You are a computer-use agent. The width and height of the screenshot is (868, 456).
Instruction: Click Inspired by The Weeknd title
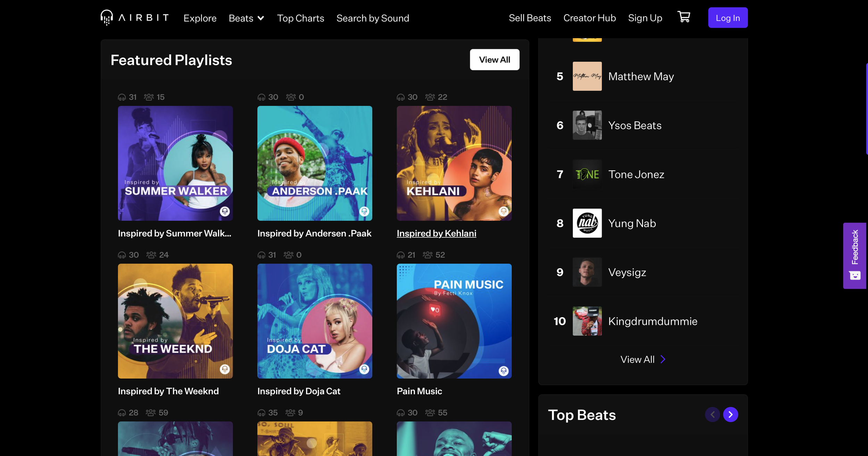pyautogui.click(x=168, y=391)
